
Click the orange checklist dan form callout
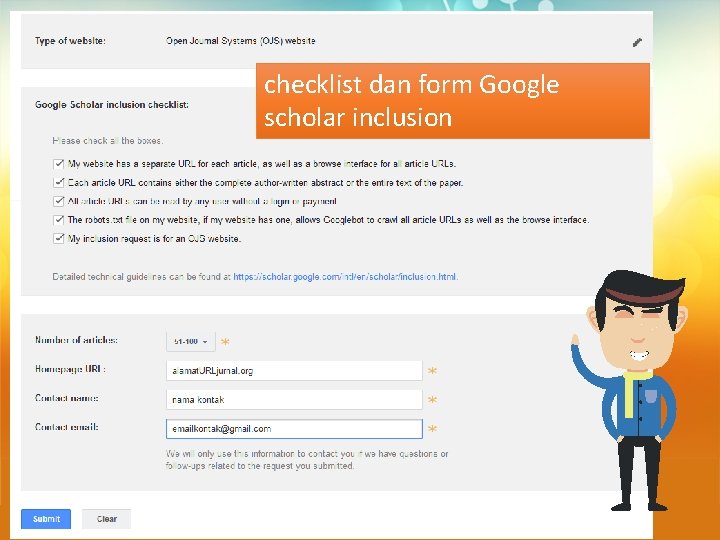pyautogui.click(x=453, y=101)
